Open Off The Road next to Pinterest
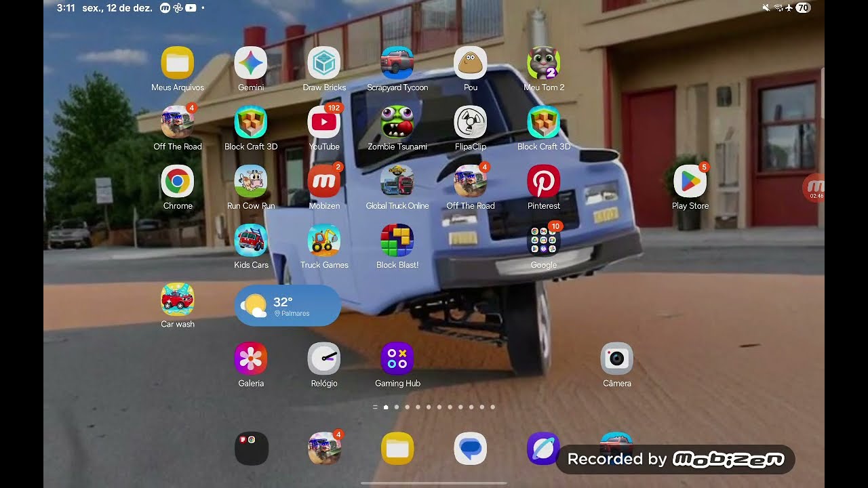Screen dimensions: 868x488 point(471,181)
